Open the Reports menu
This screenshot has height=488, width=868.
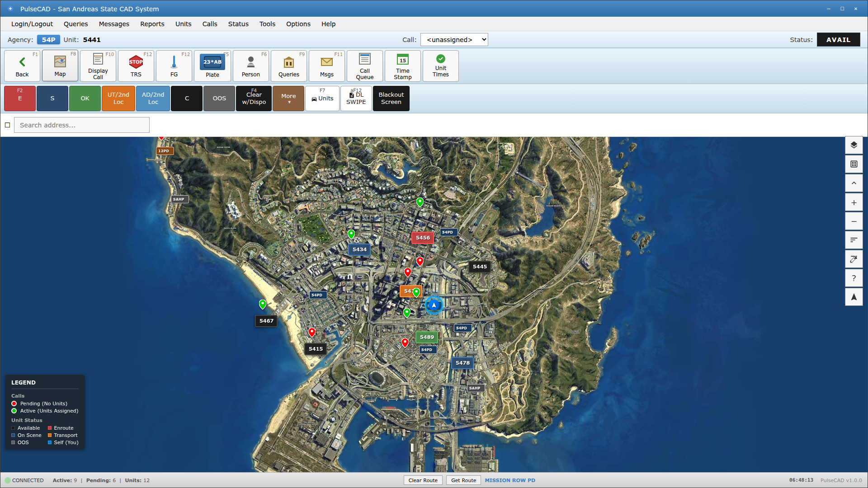152,24
